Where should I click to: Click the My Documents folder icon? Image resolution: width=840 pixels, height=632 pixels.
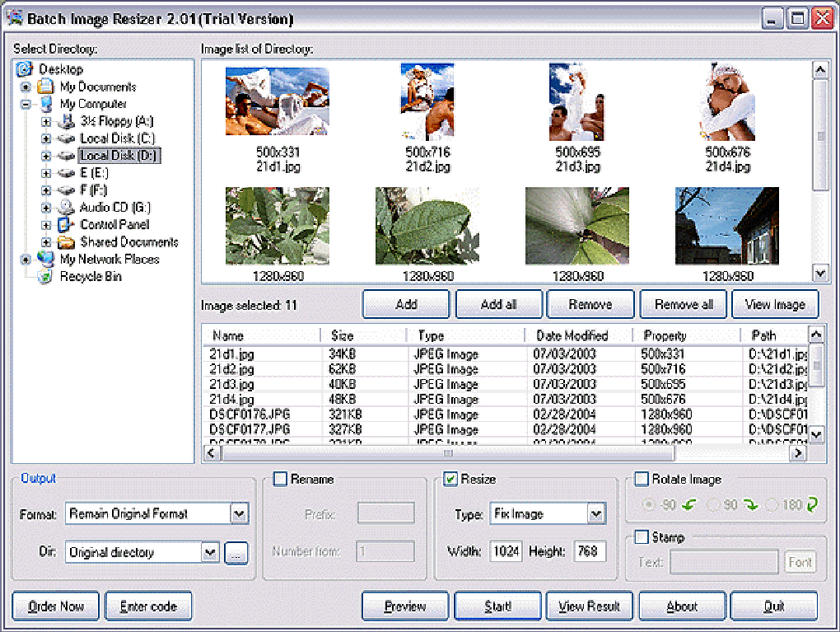tap(46, 87)
